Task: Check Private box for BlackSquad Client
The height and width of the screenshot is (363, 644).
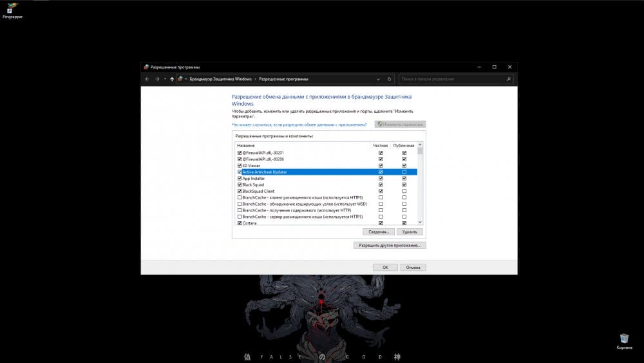Action: [x=381, y=191]
